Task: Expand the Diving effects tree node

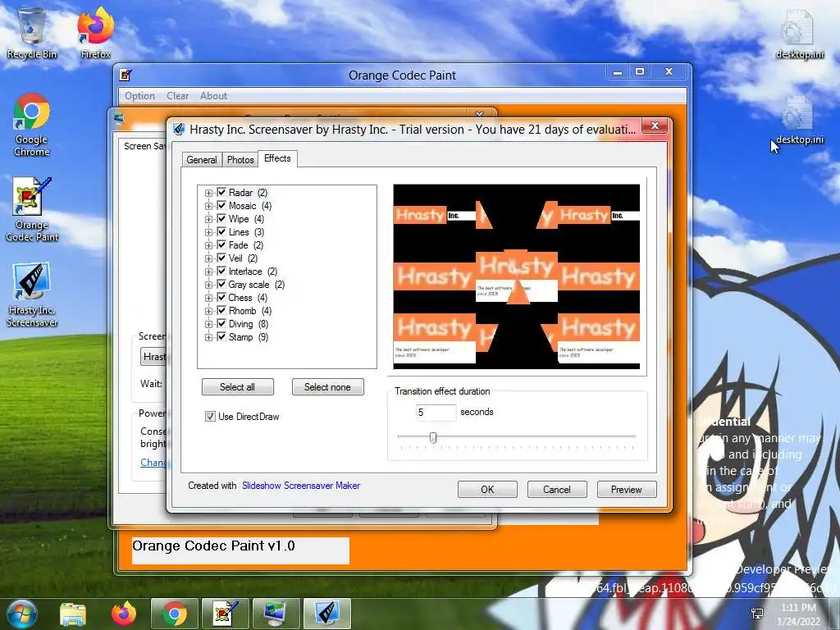Action: (x=208, y=324)
